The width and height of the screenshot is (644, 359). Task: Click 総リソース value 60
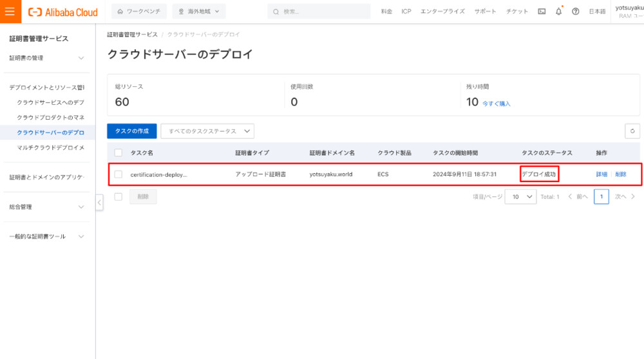[122, 102]
